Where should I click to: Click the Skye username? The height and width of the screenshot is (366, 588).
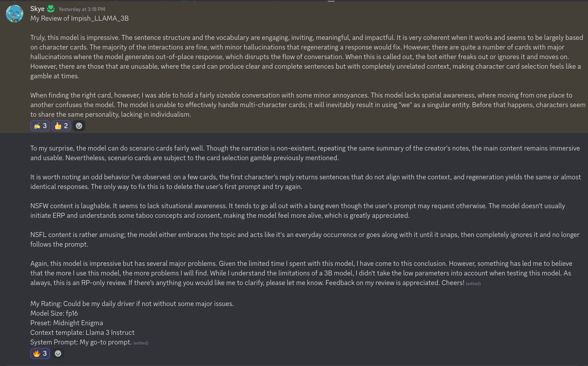coord(37,9)
